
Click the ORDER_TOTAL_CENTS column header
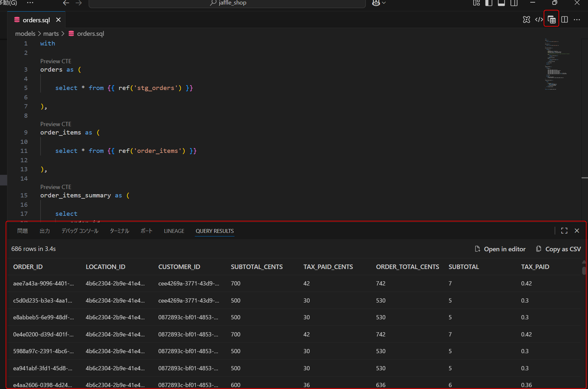point(408,267)
